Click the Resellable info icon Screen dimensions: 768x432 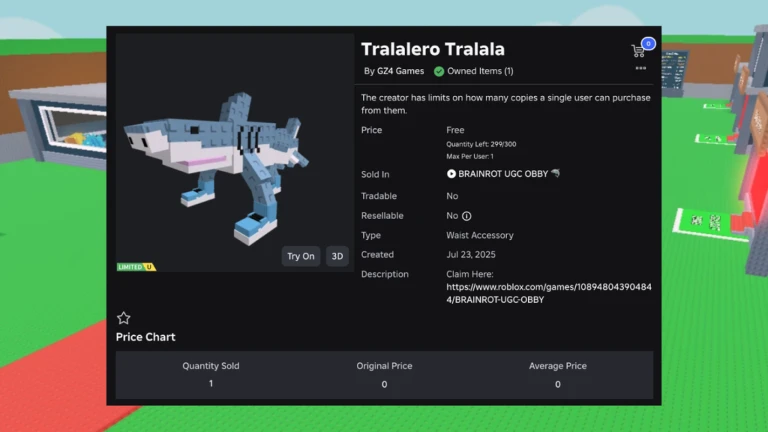click(467, 216)
